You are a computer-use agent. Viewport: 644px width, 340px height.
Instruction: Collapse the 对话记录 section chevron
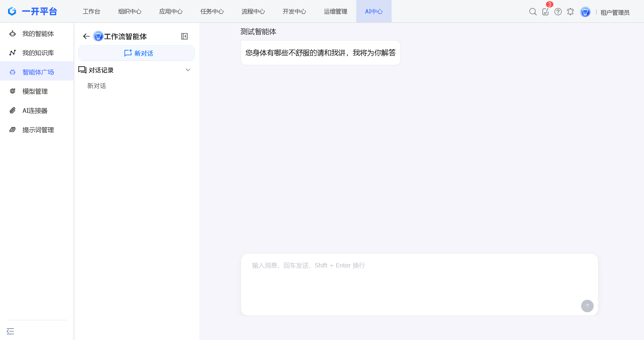pos(188,70)
